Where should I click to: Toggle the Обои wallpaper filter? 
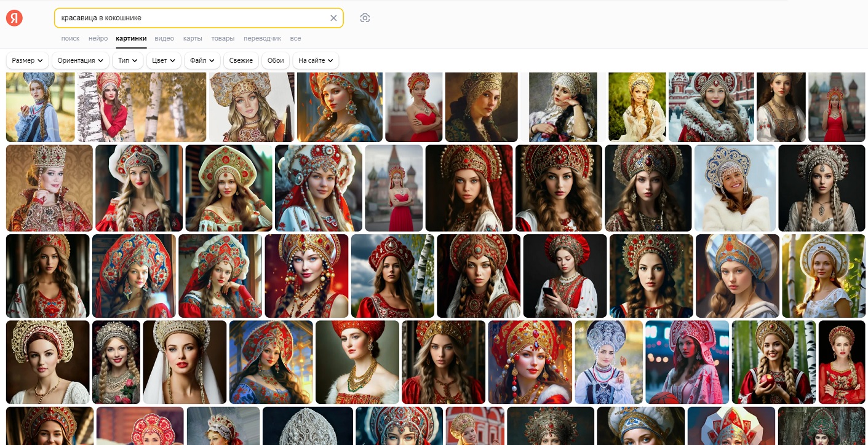276,60
